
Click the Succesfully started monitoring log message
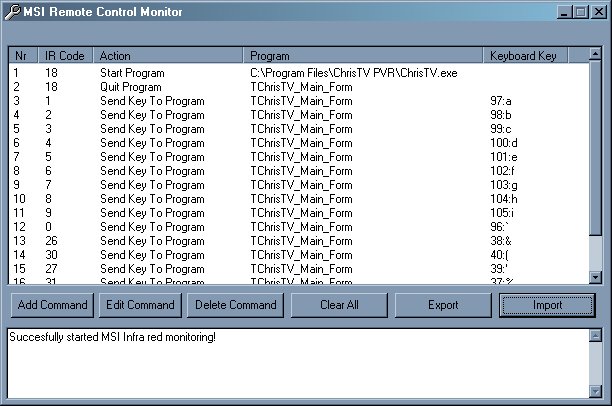(x=112, y=337)
